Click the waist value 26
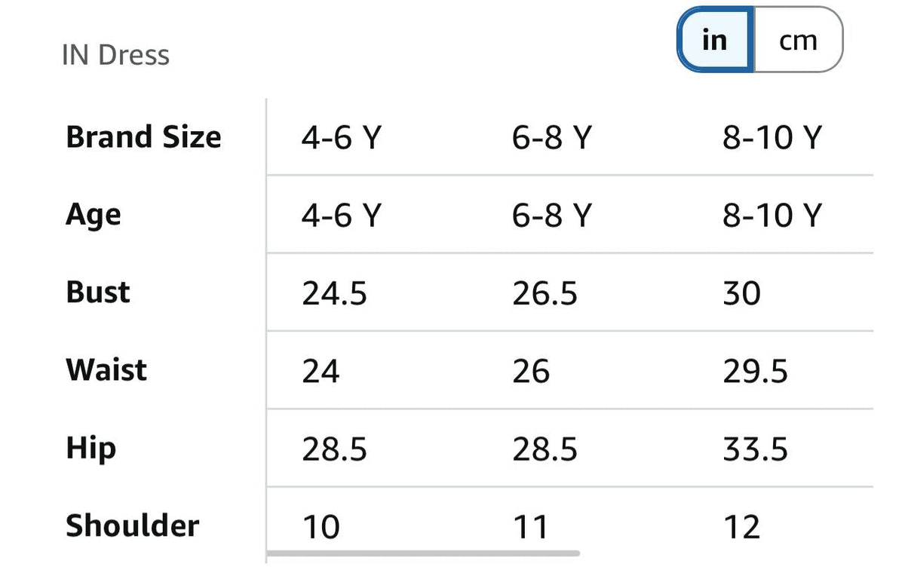Screen dimensions: 905x588 click(532, 372)
